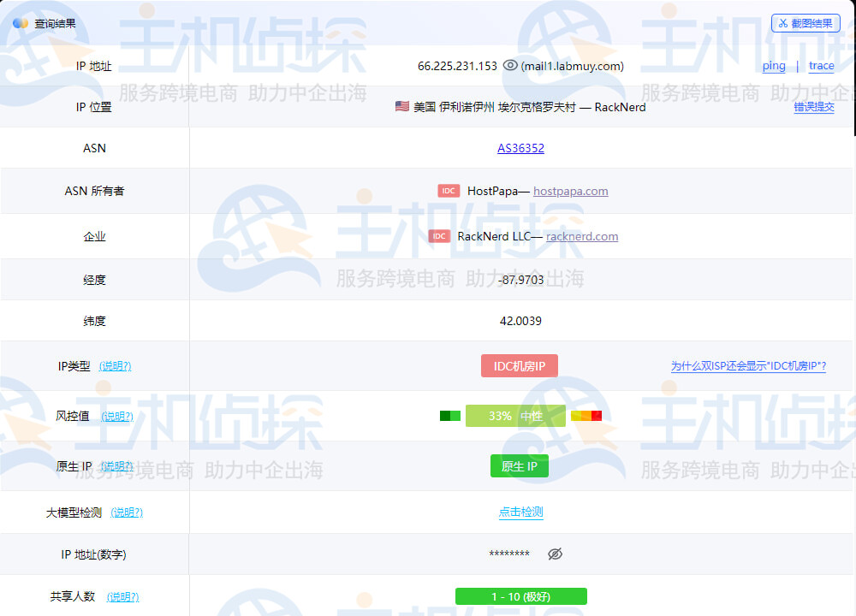
Task: Reveal the masked IP digits with the eye toggle
Action: (555, 554)
